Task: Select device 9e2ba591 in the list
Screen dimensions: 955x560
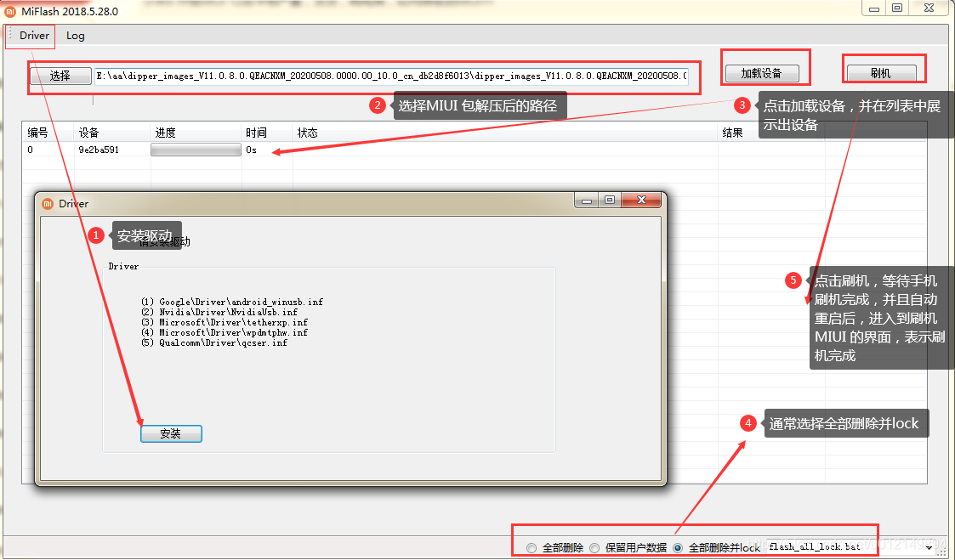Action: point(99,150)
